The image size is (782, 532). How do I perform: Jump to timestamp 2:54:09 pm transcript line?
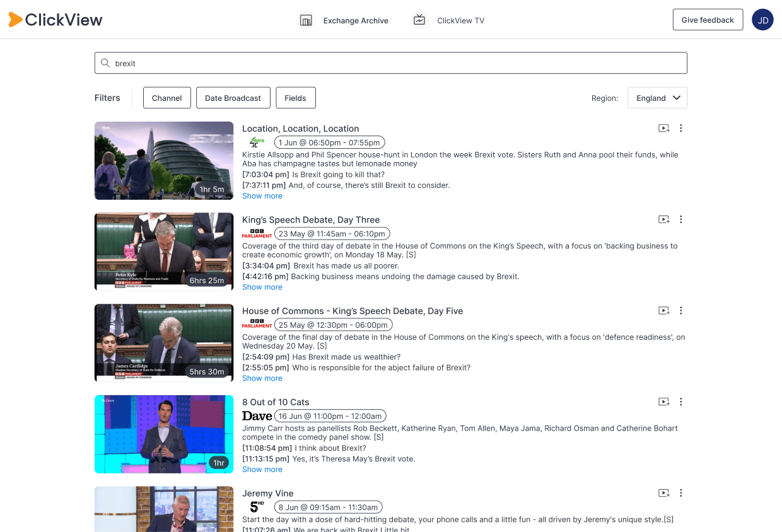(x=321, y=357)
